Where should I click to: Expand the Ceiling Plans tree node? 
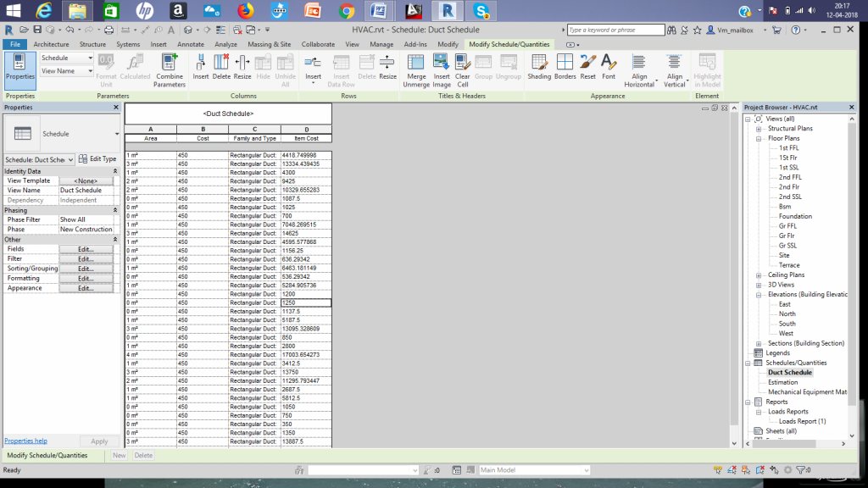(759, 275)
